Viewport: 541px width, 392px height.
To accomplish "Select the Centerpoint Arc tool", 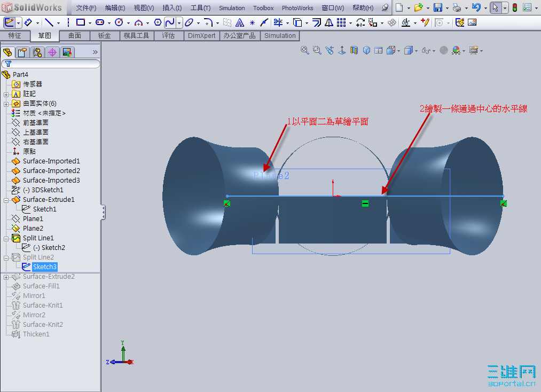I will [x=138, y=23].
